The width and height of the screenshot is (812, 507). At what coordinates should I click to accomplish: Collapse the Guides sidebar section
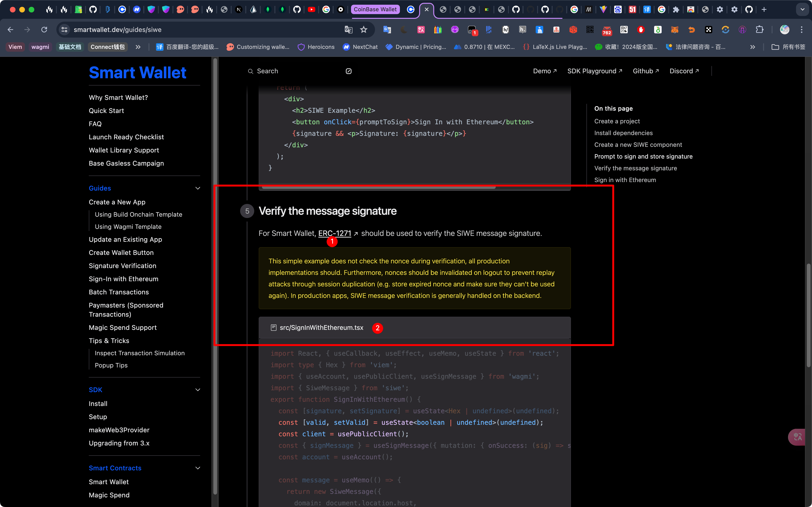(198, 188)
